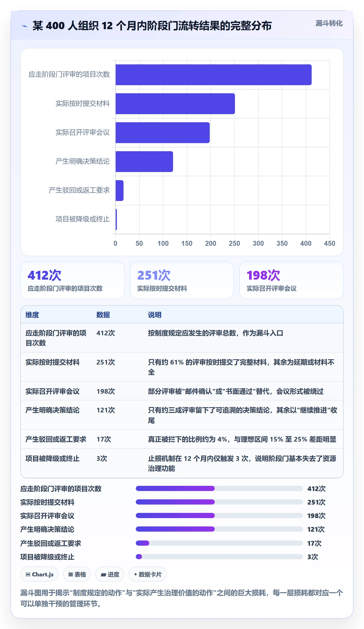The width and height of the screenshot is (364, 629).
Task: Click the 数据 column header
Action: tap(103, 315)
